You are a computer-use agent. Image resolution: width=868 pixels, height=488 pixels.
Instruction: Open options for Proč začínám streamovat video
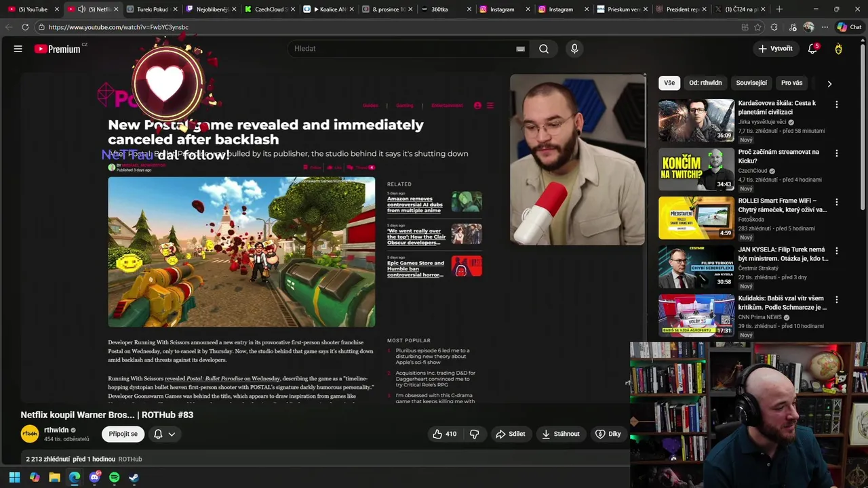(x=837, y=153)
